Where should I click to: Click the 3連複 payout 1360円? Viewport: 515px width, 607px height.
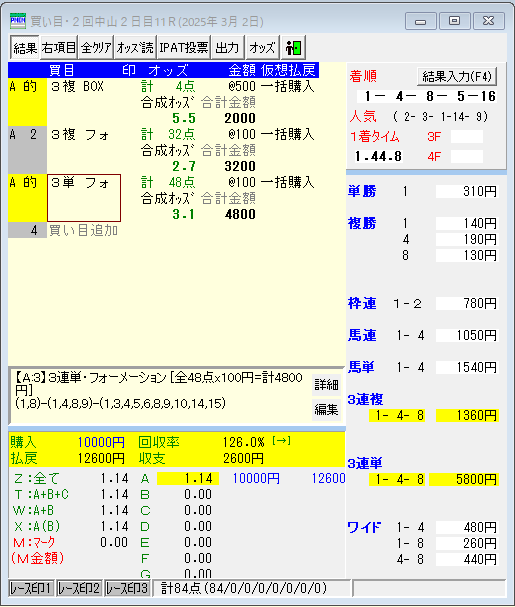[467, 415]
